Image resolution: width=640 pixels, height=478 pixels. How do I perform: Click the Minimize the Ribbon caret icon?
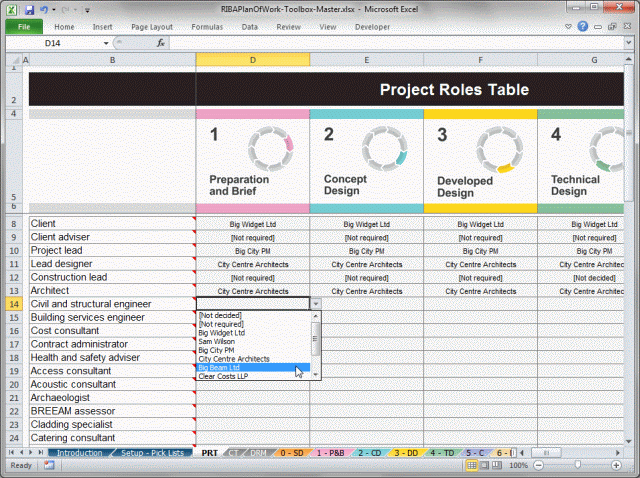pos(568,27)
